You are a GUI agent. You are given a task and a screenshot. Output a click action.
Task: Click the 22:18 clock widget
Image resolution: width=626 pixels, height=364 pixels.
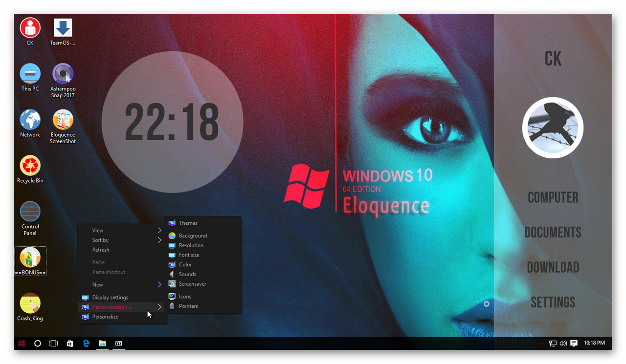[x=172, y=122]
